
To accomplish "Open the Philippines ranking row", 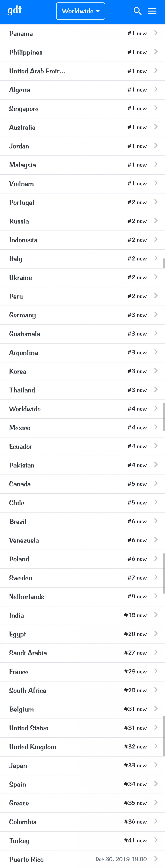I will point(82,52).
